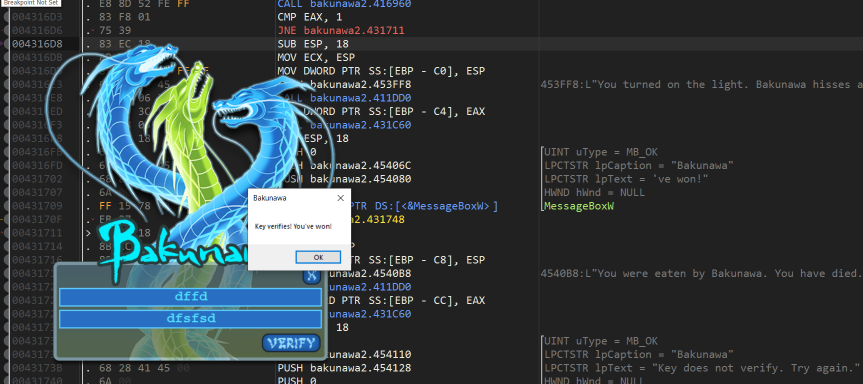Toggle breakpoint dot beside address 00431714
The height and width of the screenshot is (384, 863).
6,246
